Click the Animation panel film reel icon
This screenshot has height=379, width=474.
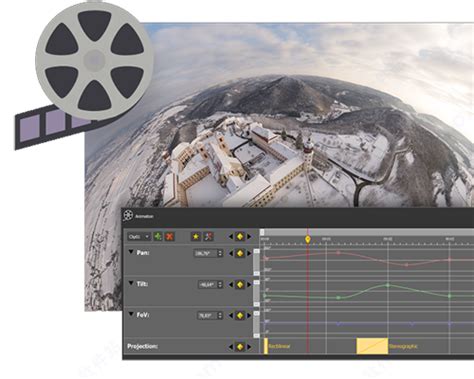pyautogui.click(x=128, y=216)
